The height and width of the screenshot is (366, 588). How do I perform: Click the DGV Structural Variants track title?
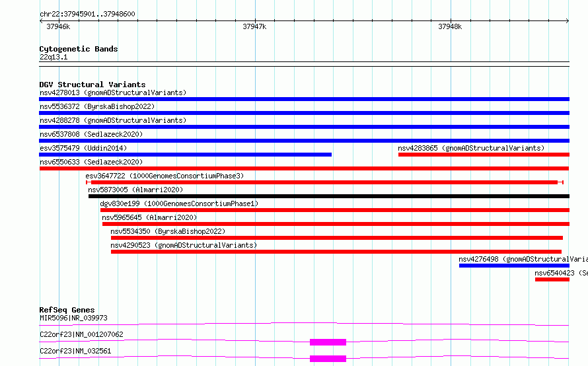click(x=92, y=85)
